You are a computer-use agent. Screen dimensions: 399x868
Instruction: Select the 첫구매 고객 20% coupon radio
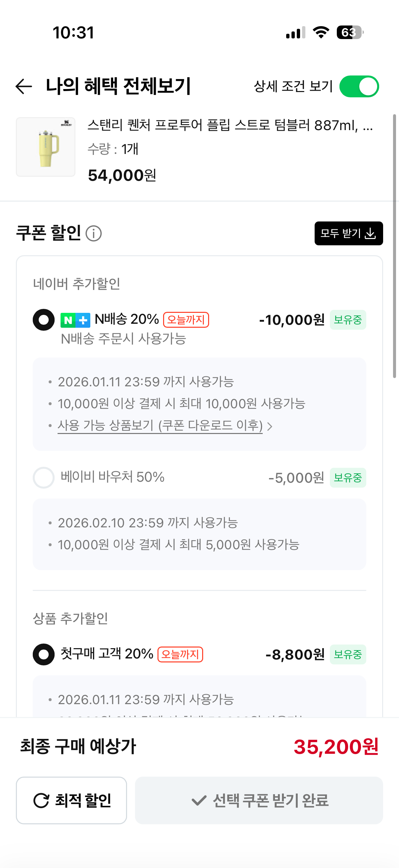pos(43,654)
